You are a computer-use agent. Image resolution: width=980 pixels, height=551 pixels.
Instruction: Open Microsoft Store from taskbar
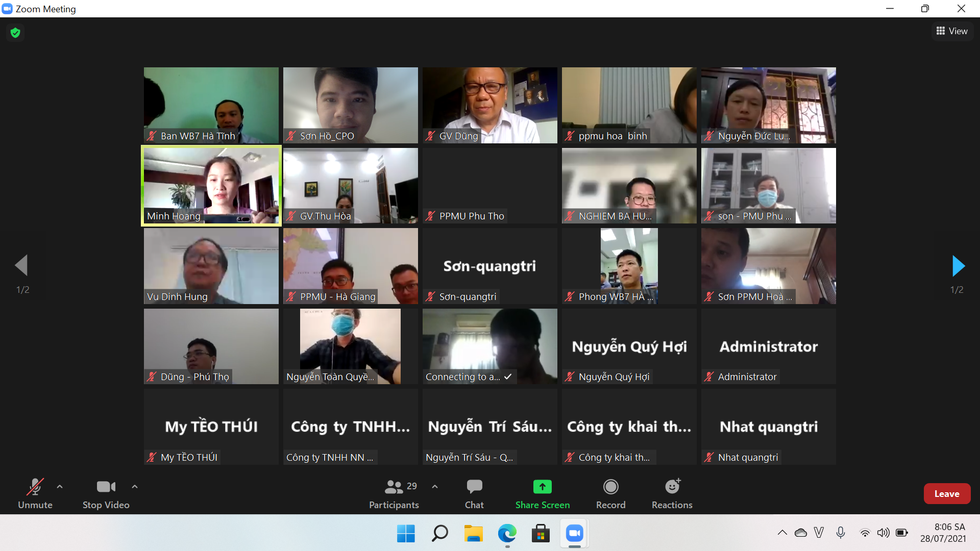(x=541, y=534)
